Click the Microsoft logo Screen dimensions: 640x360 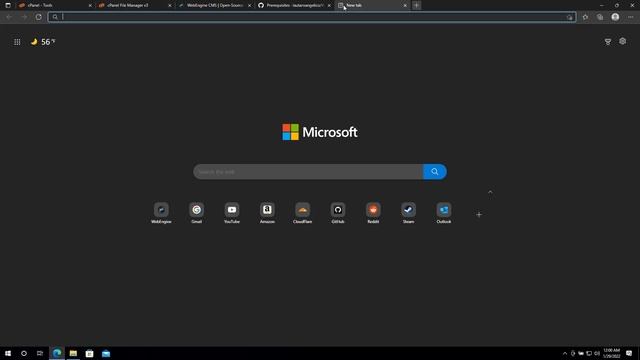click(x=320, y=132)
